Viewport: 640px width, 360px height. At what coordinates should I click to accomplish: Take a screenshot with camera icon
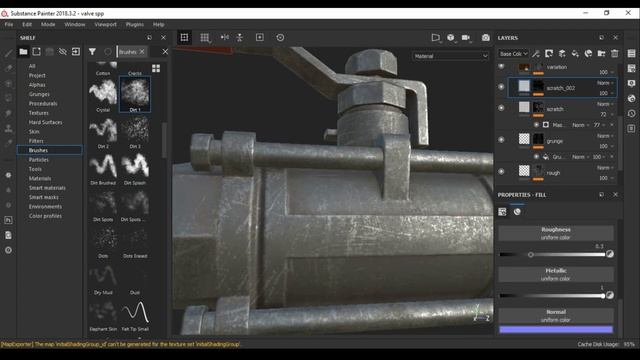(485, 38)
